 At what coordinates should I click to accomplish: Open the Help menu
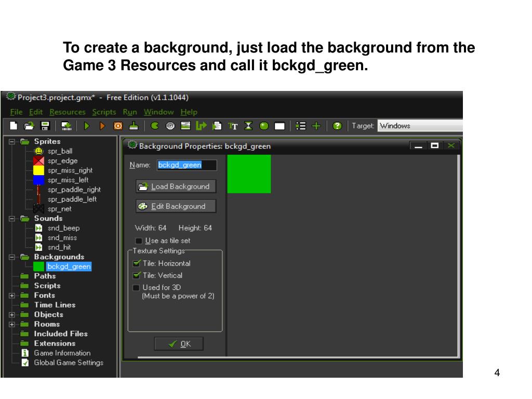point(189,112)
